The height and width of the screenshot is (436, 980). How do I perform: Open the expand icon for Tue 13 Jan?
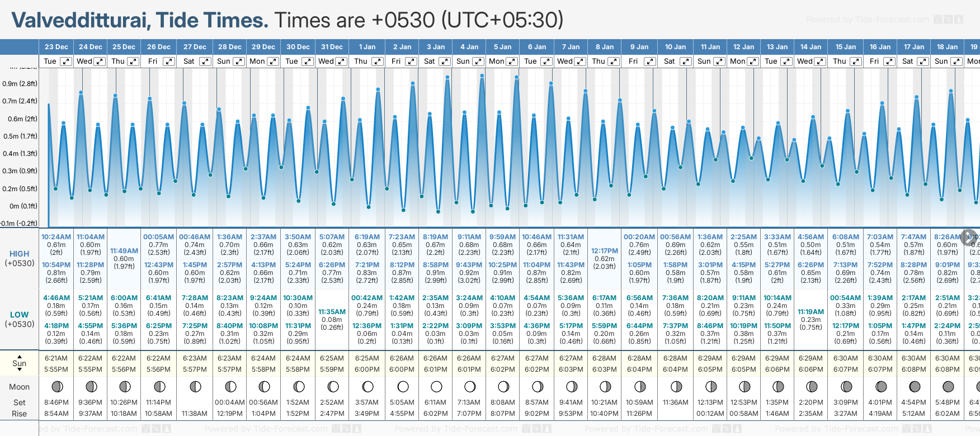pyautogui.click(x=786, y=61)
